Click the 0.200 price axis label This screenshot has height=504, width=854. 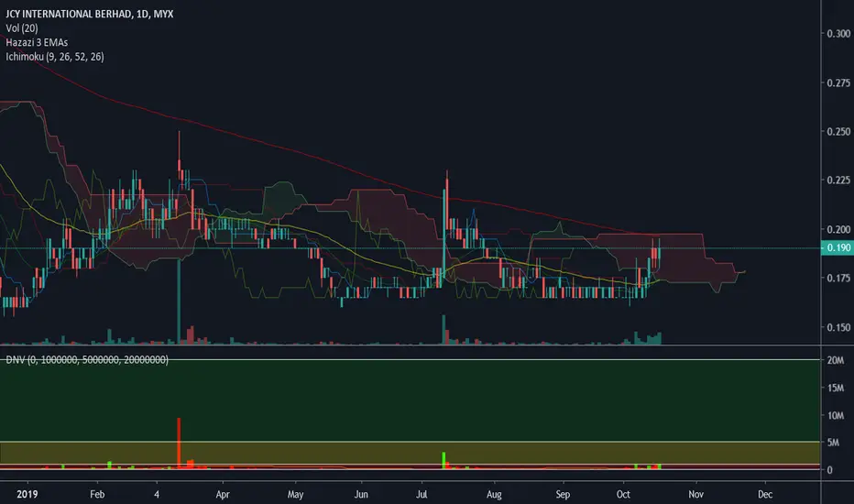coord(838,229)
